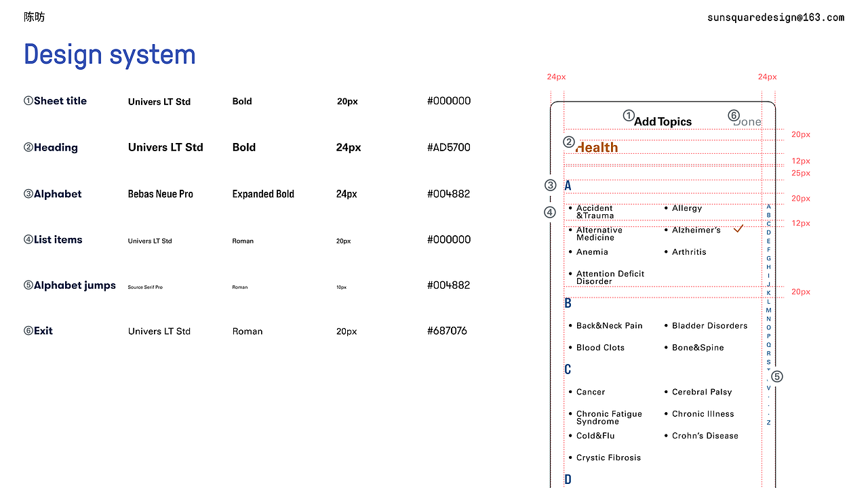Jump to letter P in the side alphabet index
Screen dimensions: 868x488
[x=768, y=336]
